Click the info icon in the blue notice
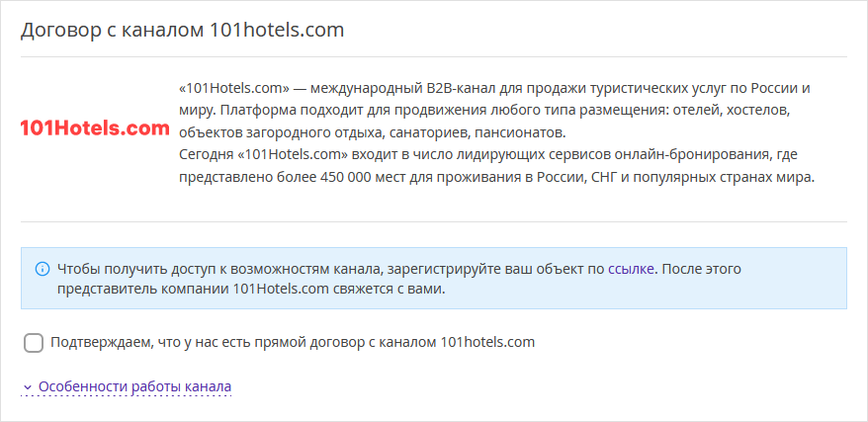This screenshot has height=422, width=868. point(43,268)
